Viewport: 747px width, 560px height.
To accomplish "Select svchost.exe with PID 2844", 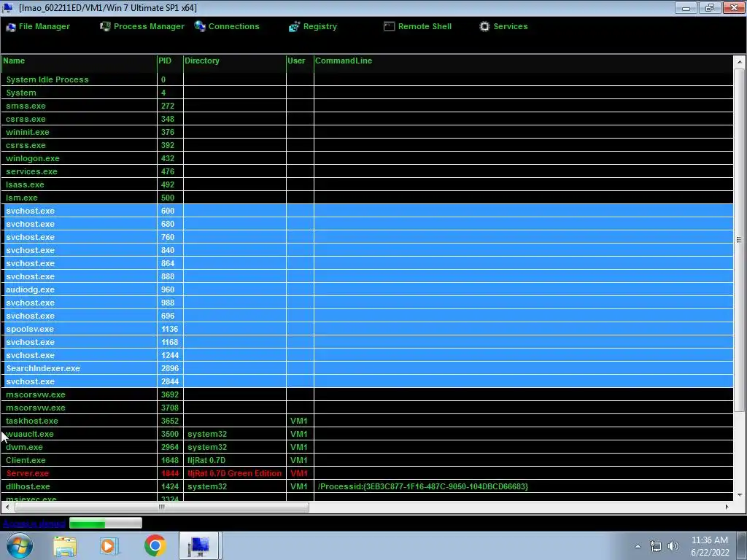I will click(x=367, y=381).
